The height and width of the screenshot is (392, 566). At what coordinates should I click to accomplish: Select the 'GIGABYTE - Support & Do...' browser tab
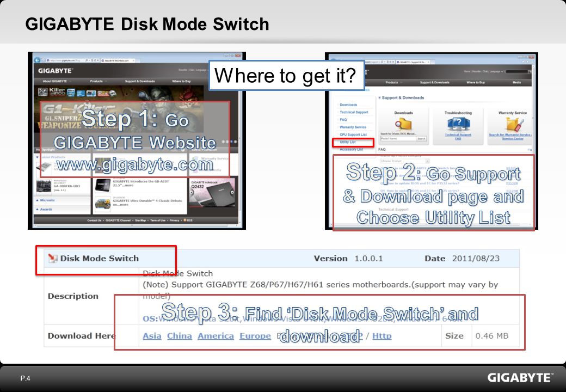[413, 62]
